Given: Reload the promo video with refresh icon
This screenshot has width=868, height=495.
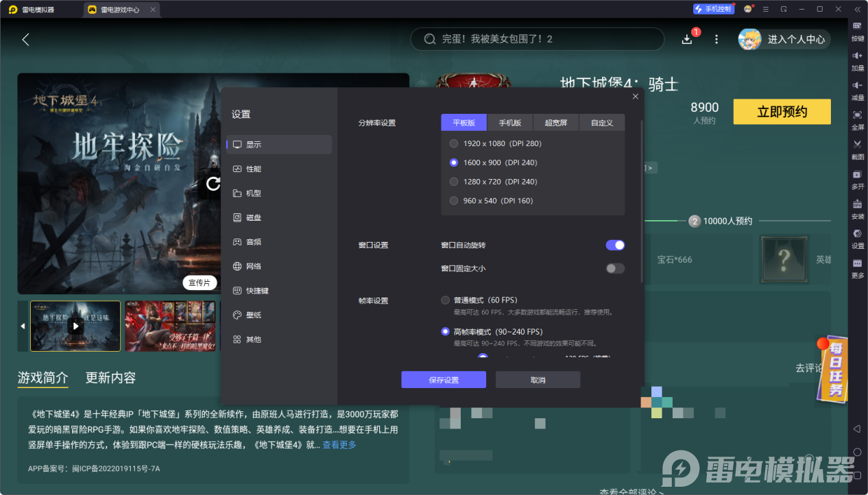Looking at the screenshot, I should click(213, 183).
